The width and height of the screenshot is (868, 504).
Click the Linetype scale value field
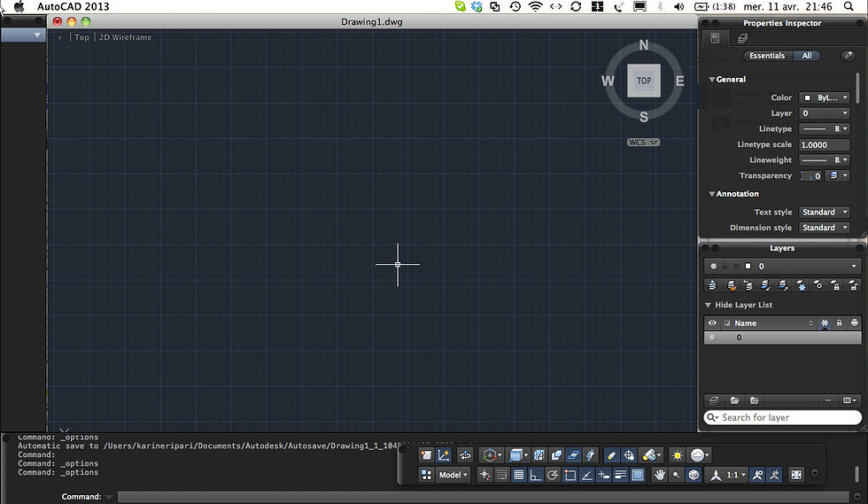pos(824,144)
